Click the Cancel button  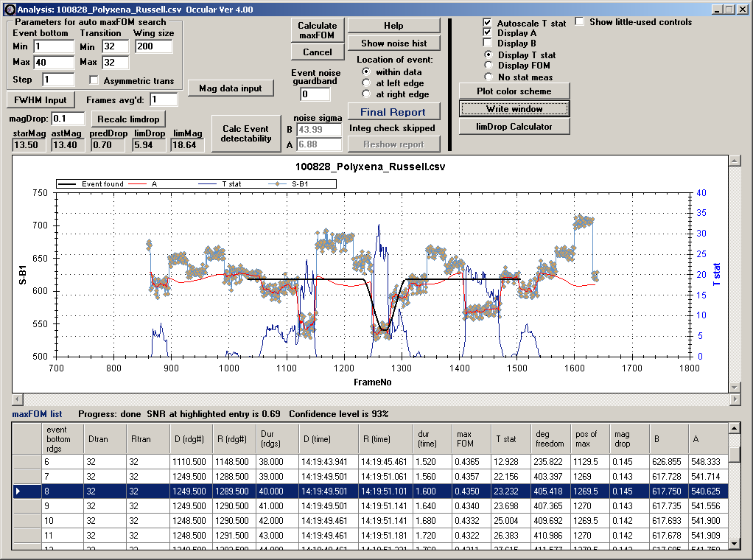[x=318, y=52]
